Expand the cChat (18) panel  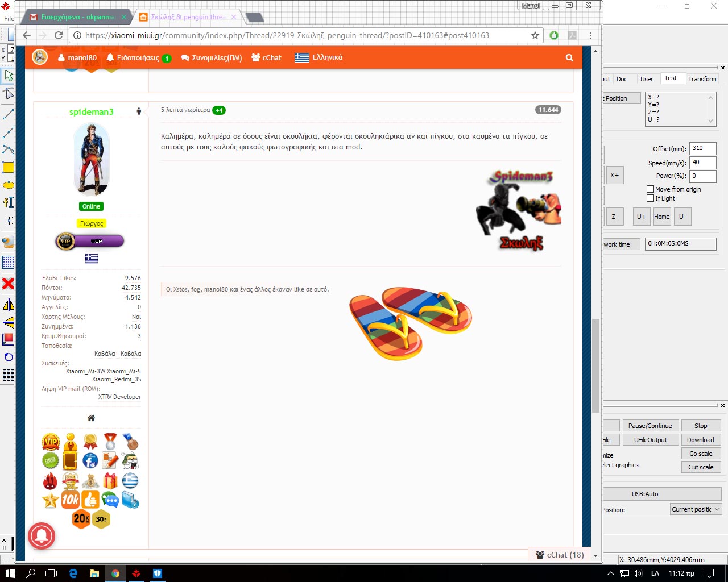click(x=560, y=555)
